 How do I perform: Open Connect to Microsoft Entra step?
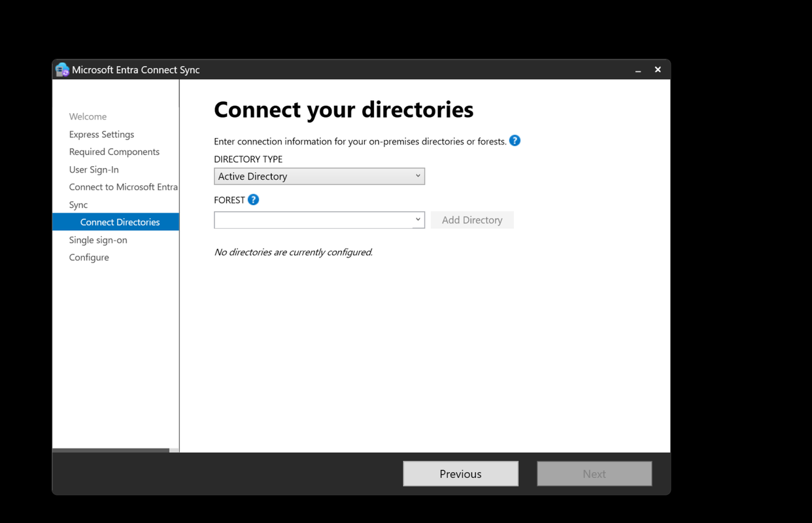(x=124, y=187)
